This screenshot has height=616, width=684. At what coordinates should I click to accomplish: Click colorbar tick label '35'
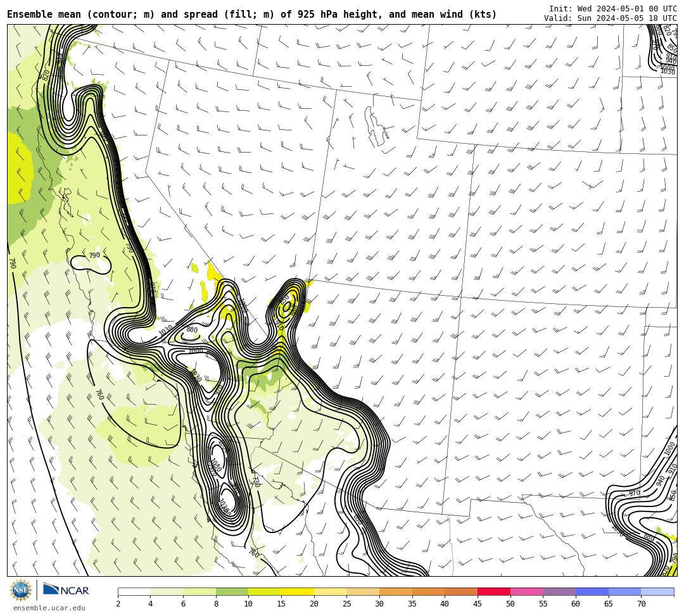412,604
